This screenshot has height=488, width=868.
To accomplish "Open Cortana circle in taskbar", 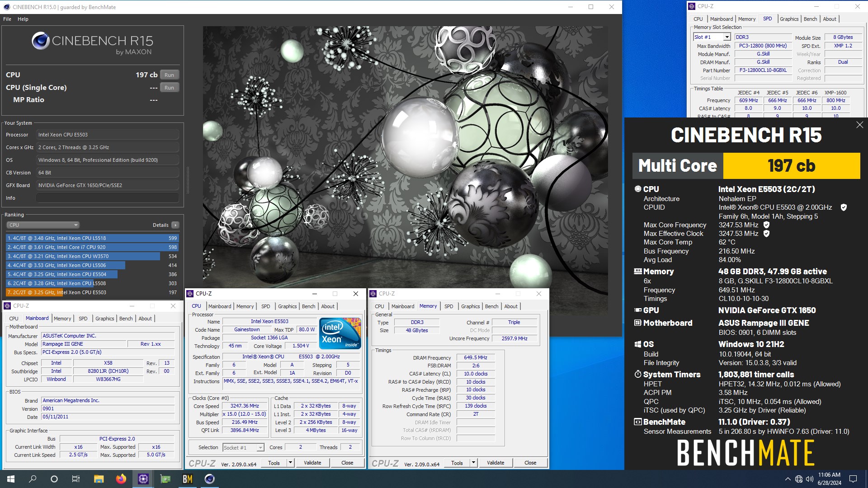I will click(x=54, y=479).
